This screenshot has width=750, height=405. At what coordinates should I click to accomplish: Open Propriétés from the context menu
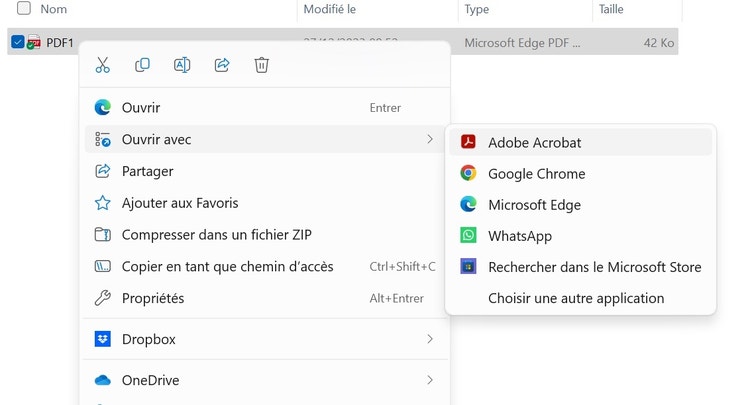(x=153, y=298)
